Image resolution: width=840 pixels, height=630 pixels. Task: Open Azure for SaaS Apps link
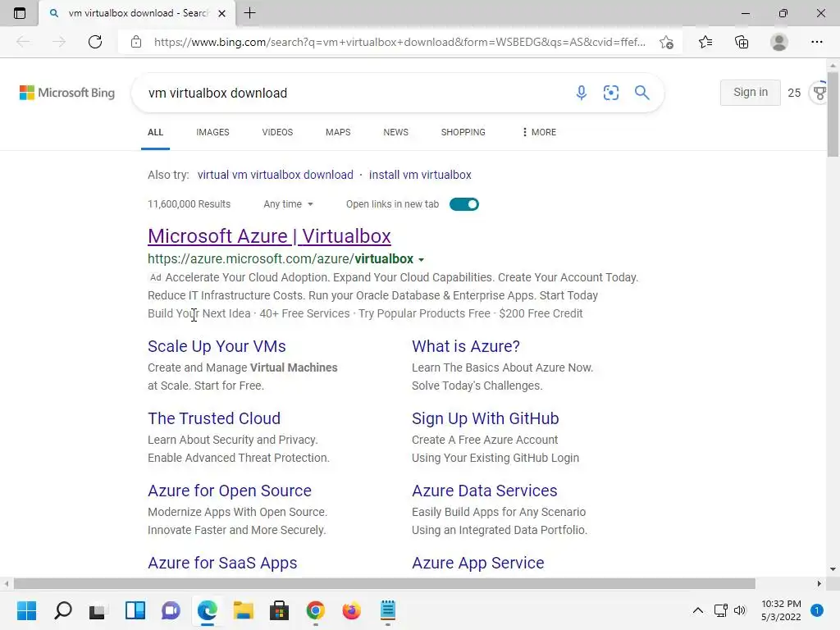[222, 563]
